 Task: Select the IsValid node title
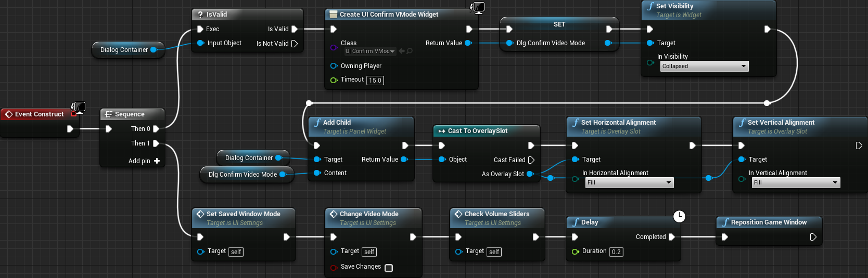216,15
